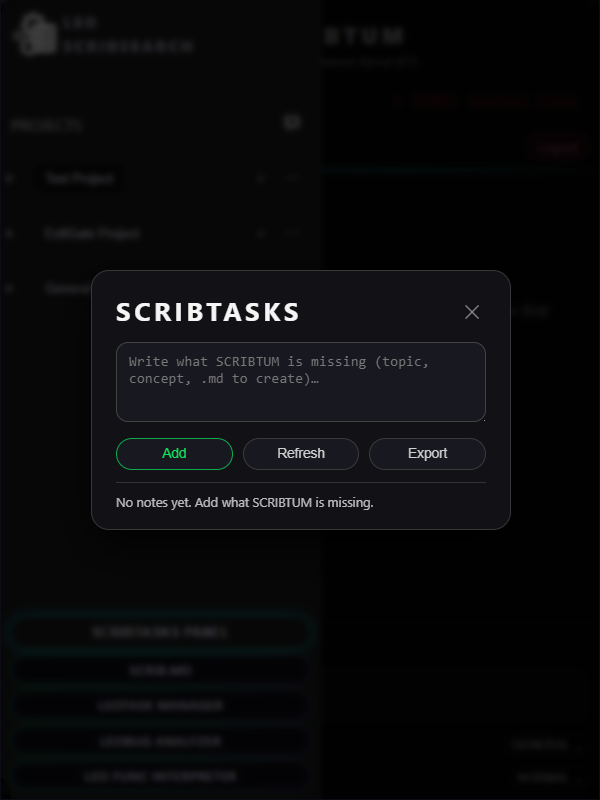The height and width of the screenshot is (800, 600).
Task: Refresh the SCRIBTASKS notes list
Action: pos(300,454)
